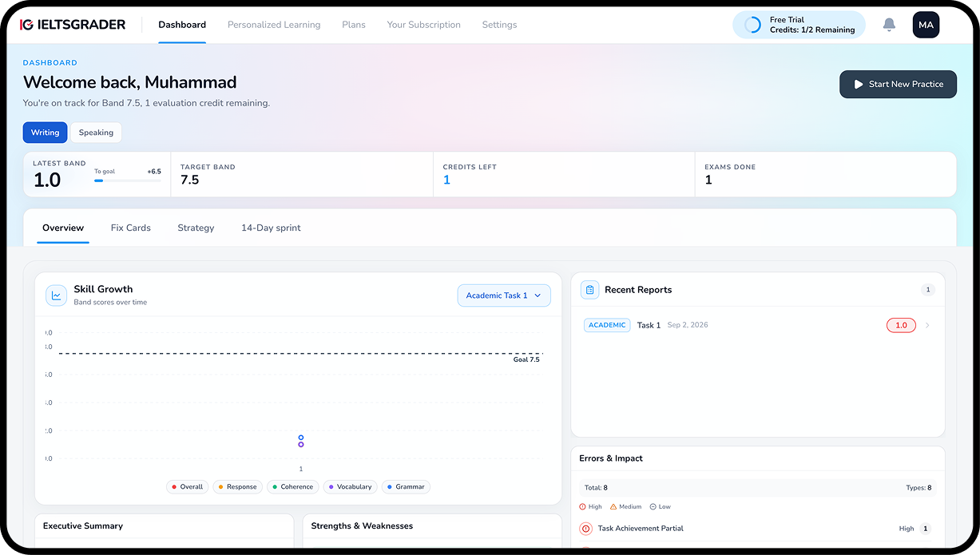Click the Latest Band 1.0 value

pos(47,180)
